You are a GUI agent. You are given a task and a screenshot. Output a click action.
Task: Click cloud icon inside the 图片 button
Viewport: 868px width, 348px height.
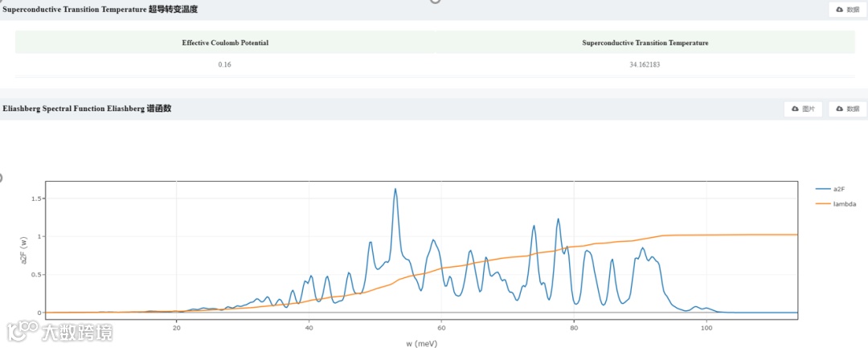click(795, 109)
